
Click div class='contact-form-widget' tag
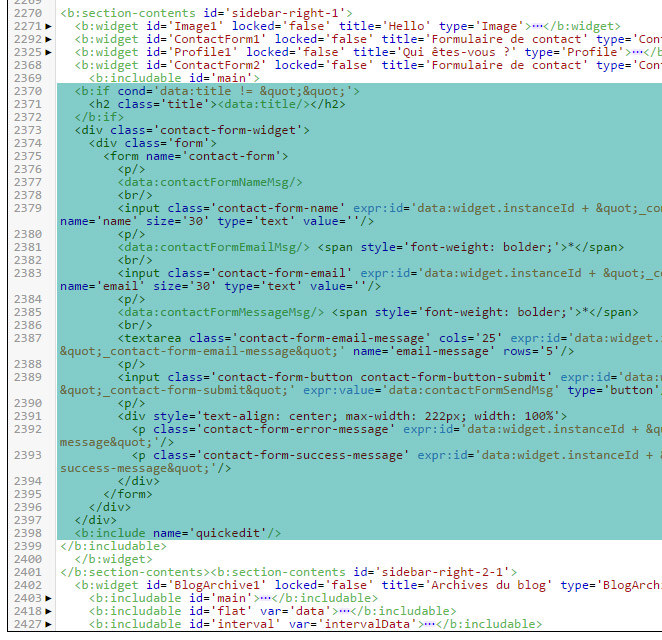192,130
